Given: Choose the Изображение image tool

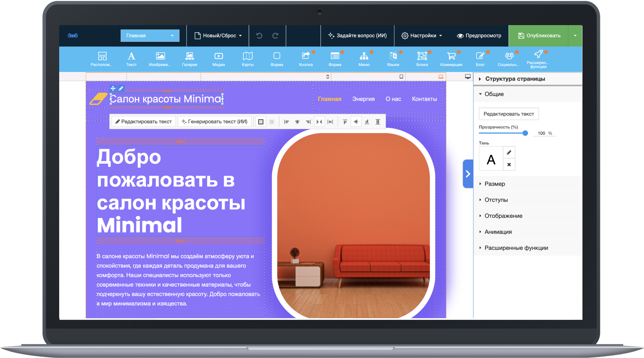Looking at the screenshot, I should (x=160, y=59).
